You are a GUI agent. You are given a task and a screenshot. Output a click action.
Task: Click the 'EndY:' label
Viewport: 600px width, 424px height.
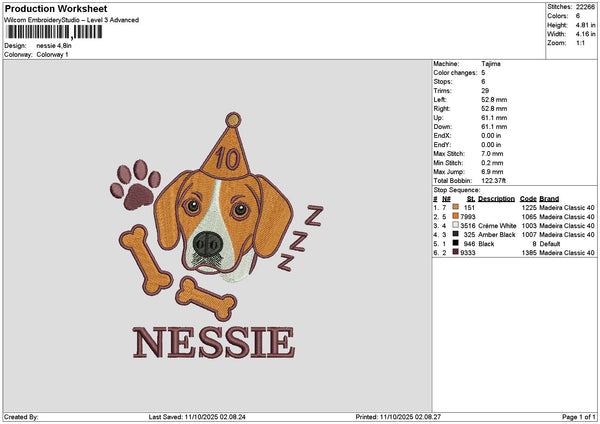tap(442, 145)
